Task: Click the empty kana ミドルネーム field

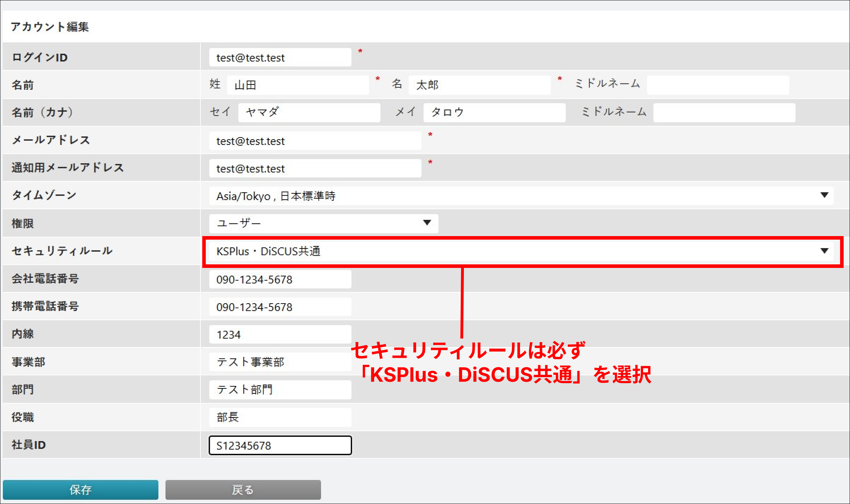Action: (724, 112)
